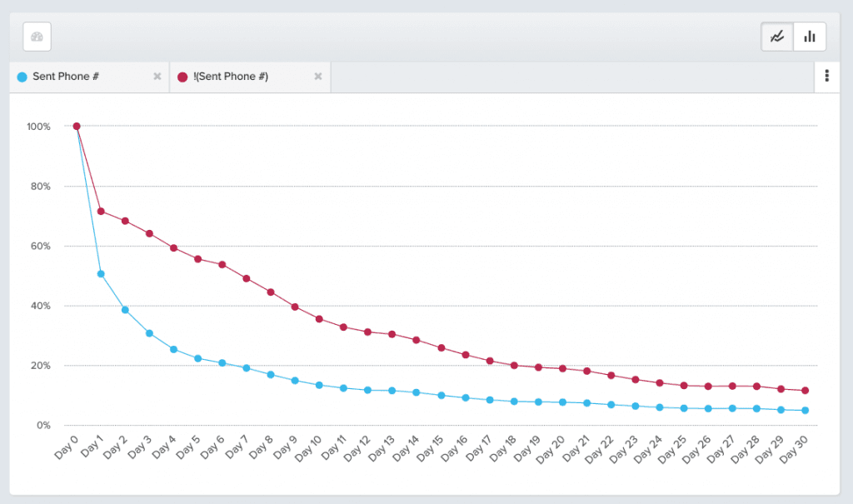
Task: Close the !(Sent Phone #) segment
Action: click(317, 77)
